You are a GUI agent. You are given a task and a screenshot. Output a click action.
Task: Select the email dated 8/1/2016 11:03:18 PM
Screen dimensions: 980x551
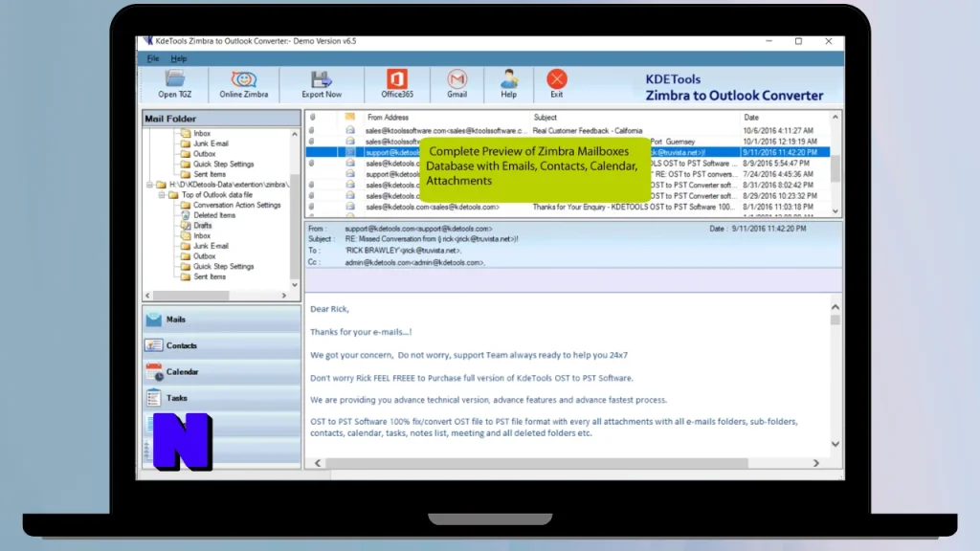(568, 207)
